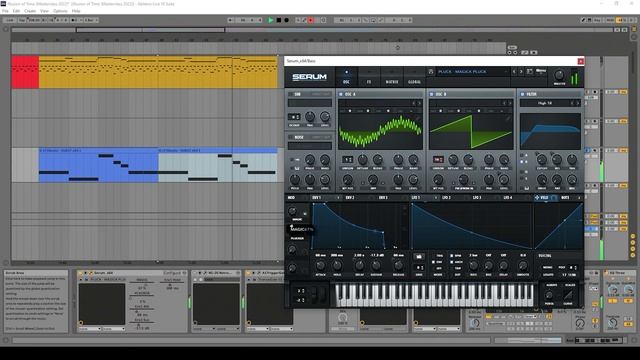640x360 pixels.
Task: Click the filter response curve display
Action: coord(550,131)
